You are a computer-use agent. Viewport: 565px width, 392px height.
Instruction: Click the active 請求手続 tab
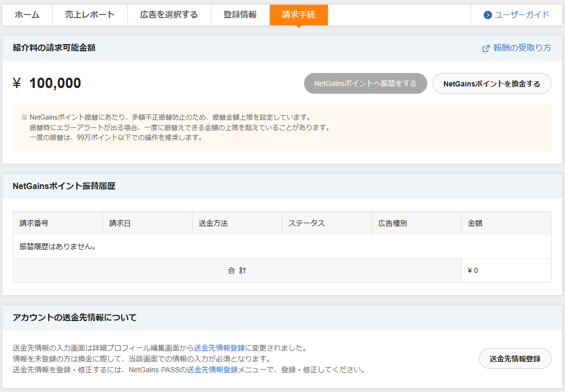pyautogui.click(x=298, y=15)
